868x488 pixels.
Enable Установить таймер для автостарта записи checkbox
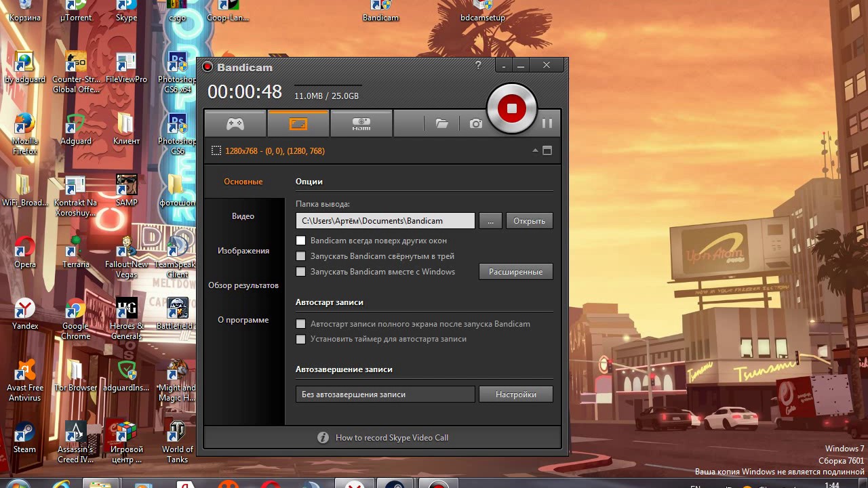pyautogui.click(x=301, y=339)
